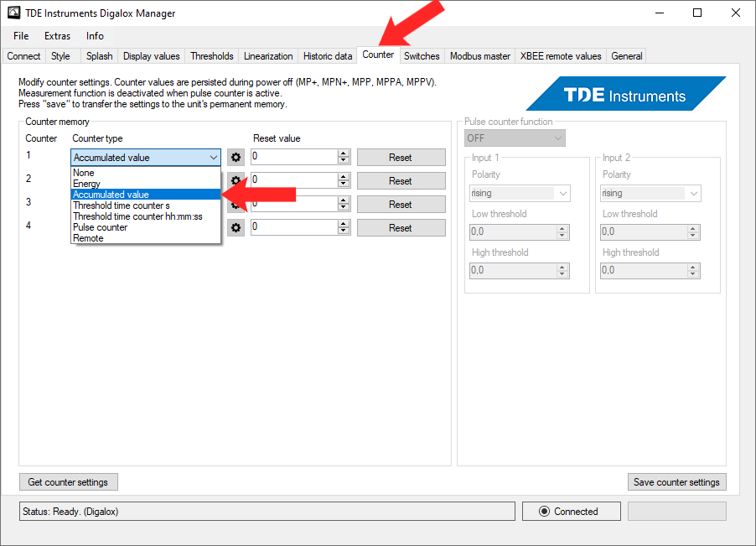Switch to the Modbus master tab
The height and width of the screenshot is (546, 756).
[x=480, y=56]
